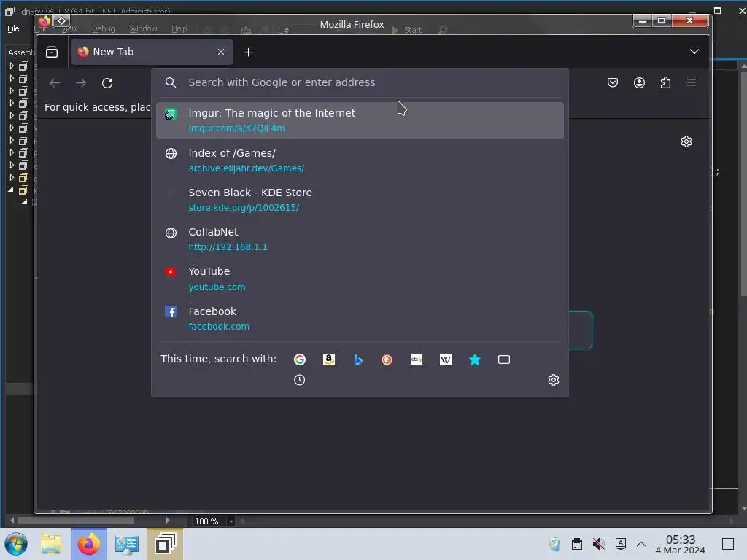Click Start debugging button in dnSpy
The width and height of the screenshot is (747, 560).
click(407, 30)
